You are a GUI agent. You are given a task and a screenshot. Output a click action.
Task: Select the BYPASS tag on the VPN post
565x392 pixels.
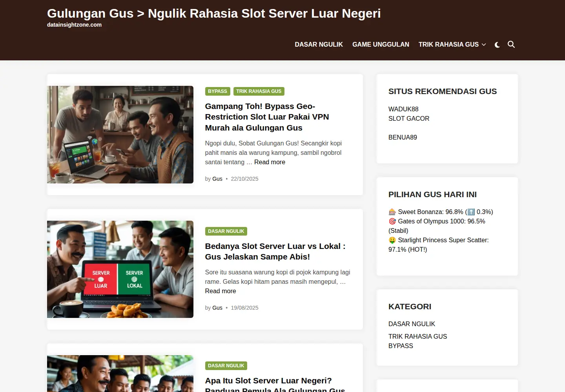click(x=217, y=91)
